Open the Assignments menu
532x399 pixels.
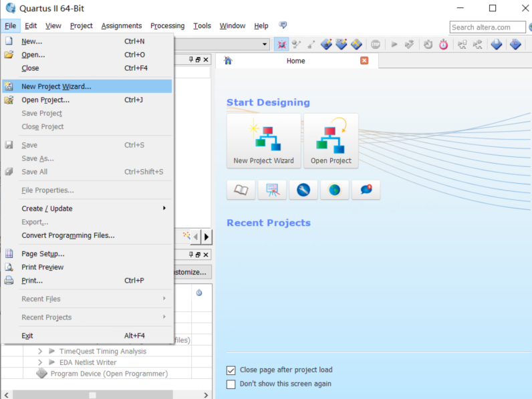click(x=122, y=26)
